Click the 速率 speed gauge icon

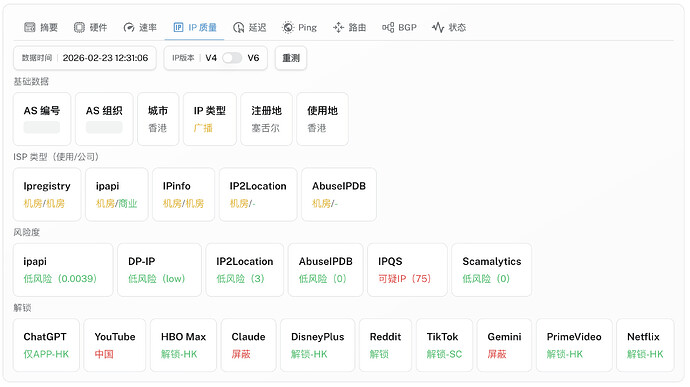(128, 27)
